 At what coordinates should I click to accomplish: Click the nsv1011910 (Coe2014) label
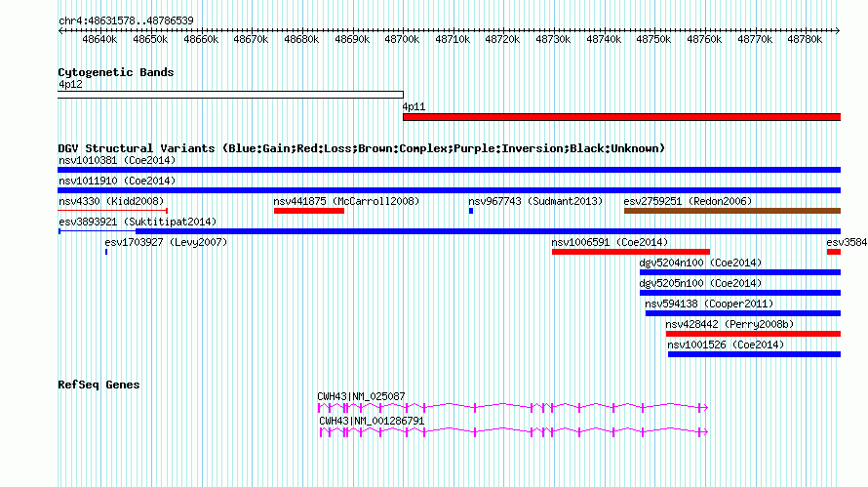117,181
